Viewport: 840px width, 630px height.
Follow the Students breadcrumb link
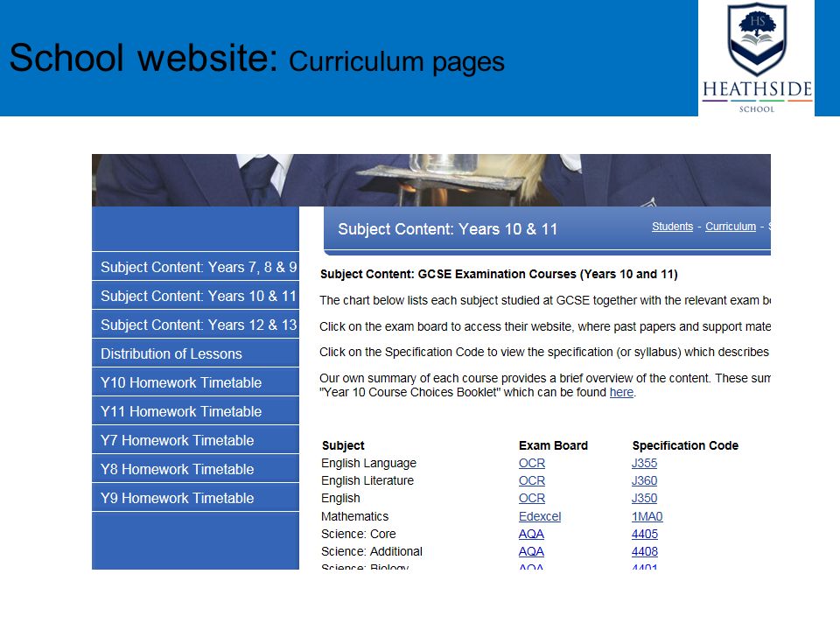pyautogui.click(x=672, y=227)
